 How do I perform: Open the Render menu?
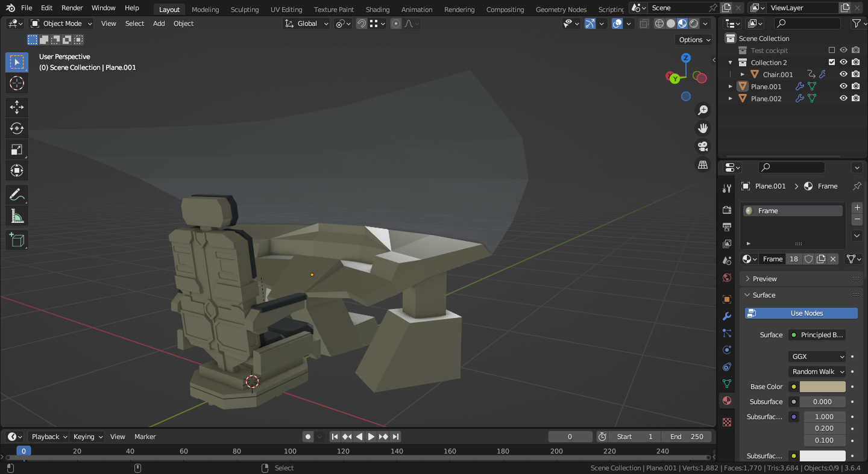72,8
